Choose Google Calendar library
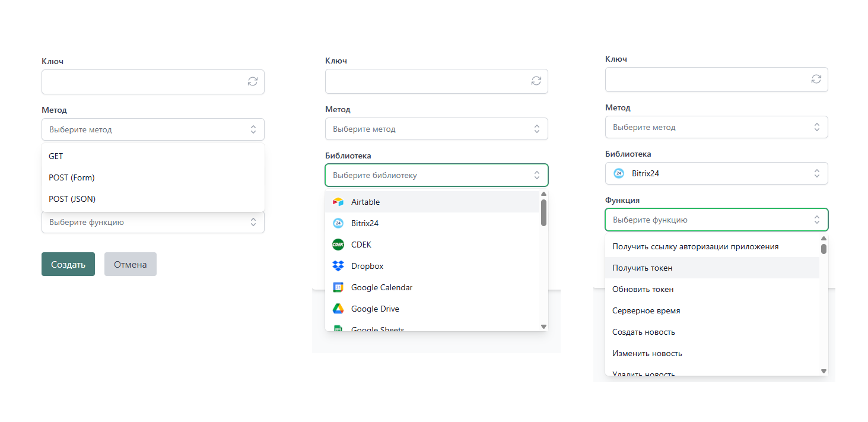The width and height of the screenshot is (868, 422). pos(432,287)
